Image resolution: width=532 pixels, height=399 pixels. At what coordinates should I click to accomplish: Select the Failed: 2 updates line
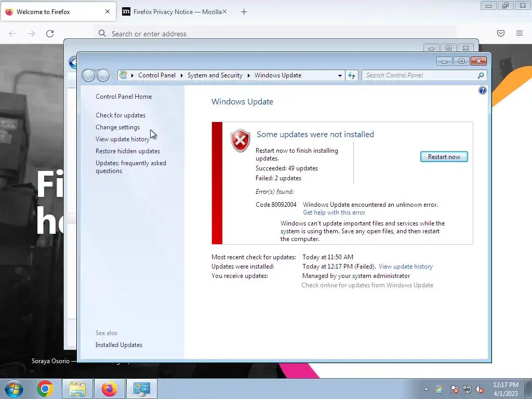click(x=278, y=178)
